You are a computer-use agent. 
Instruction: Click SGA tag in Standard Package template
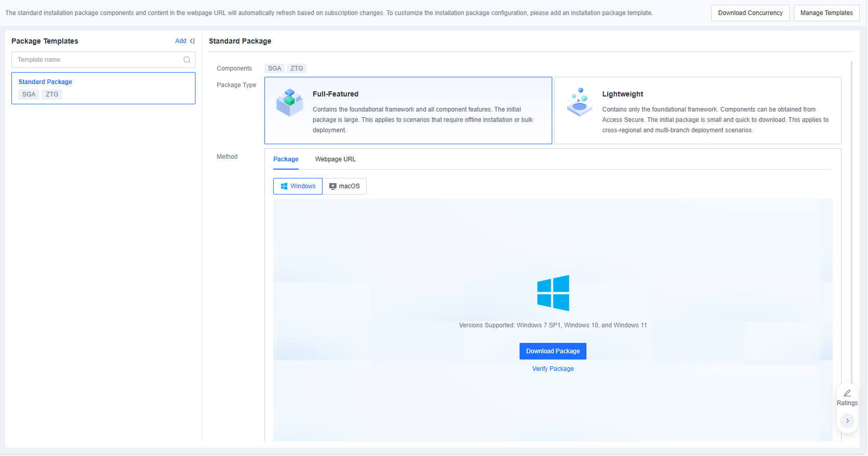tap(29, 94)
